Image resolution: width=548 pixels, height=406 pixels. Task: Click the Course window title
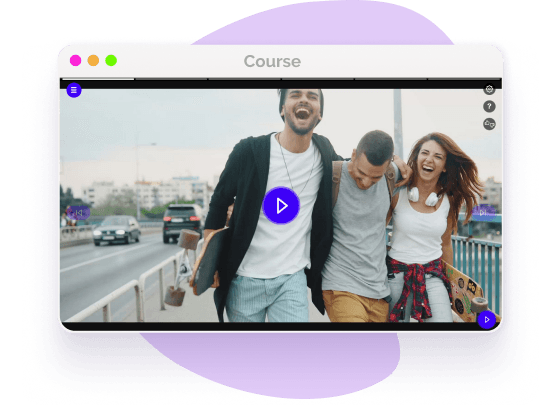[272, 61]
